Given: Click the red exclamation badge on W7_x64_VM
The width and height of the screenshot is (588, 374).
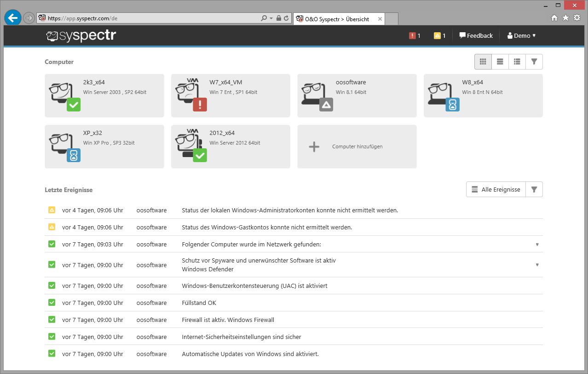Looking at the screenshot, I should [x=200, y=105].
